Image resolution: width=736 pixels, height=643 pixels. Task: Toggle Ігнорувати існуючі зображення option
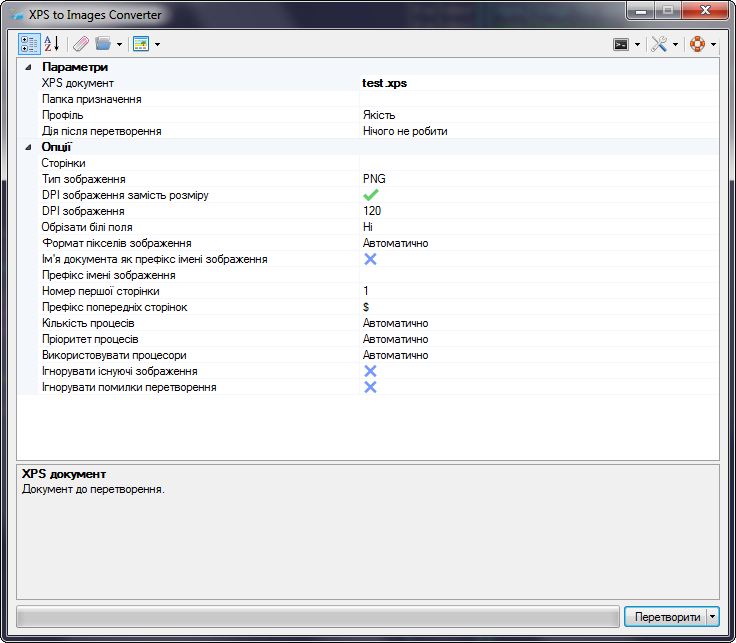tap(370, 371)
